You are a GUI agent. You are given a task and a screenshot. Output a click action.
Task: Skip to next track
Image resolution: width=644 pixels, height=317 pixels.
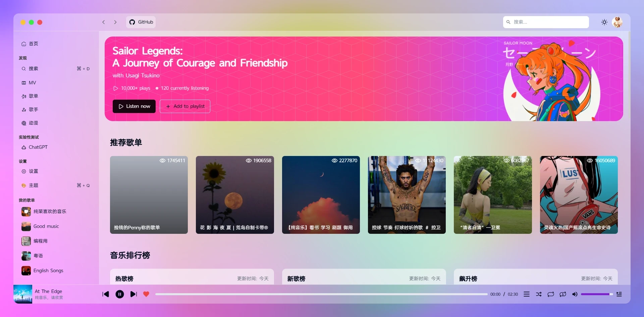click(x=133, y=294)
